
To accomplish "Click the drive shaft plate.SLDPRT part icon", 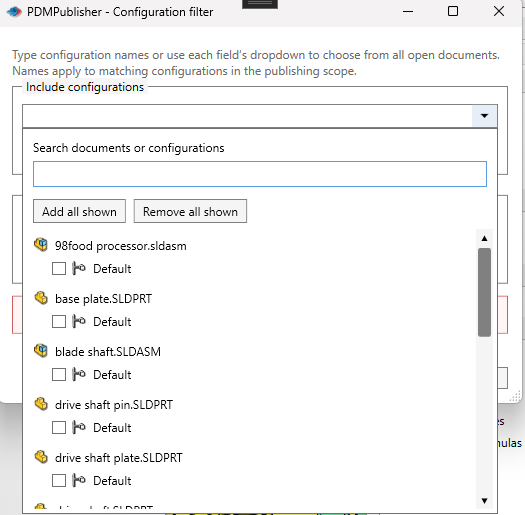I will click(41, 456).
